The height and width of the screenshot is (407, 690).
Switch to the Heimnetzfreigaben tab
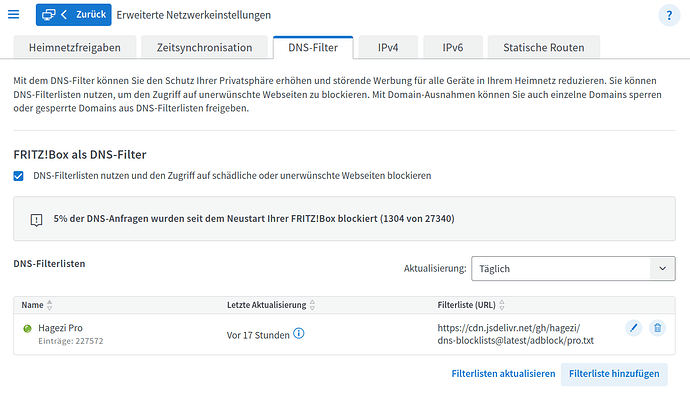click(x=75, y=48)
